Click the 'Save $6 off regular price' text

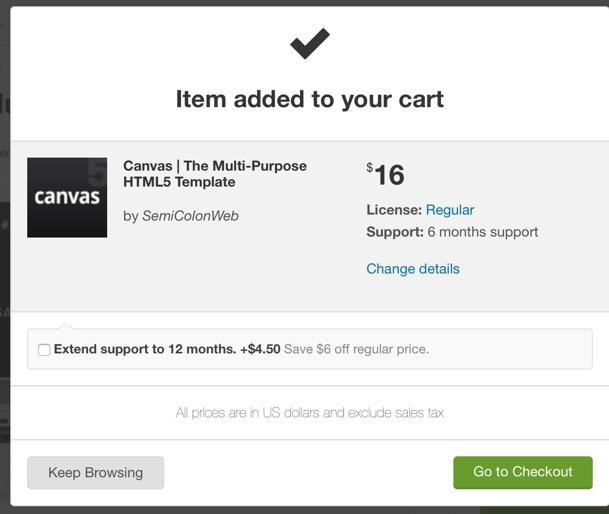(356, 350)
